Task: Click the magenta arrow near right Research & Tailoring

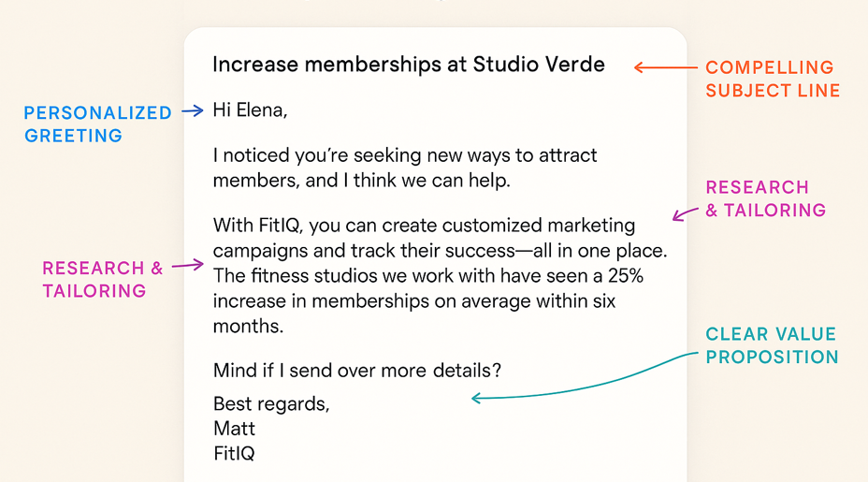Action: 686,213
